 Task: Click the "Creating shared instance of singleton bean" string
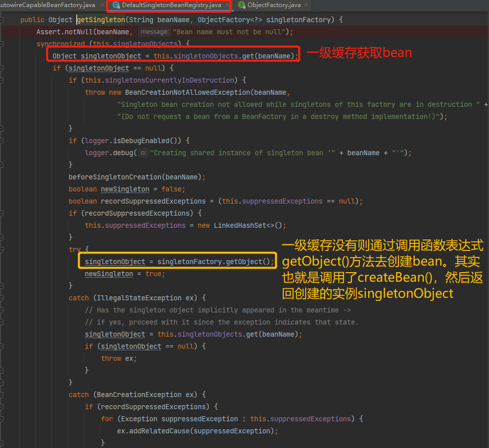point(242,153)
